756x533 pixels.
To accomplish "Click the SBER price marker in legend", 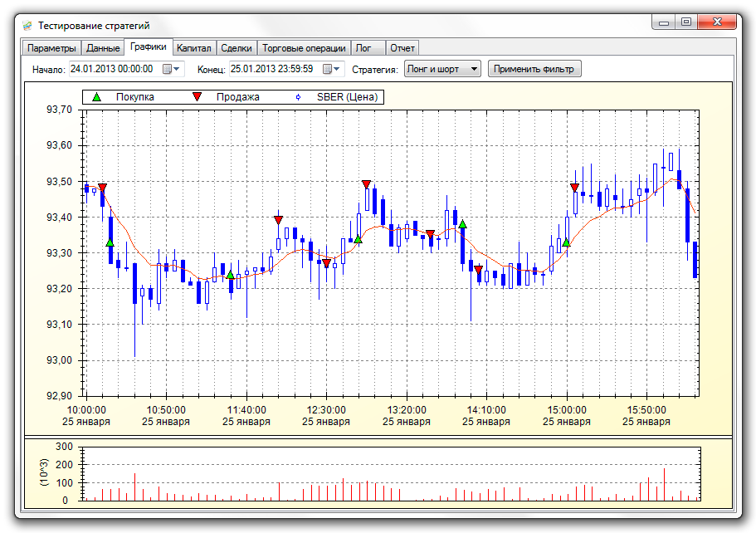I will click(x=298, y=97).
